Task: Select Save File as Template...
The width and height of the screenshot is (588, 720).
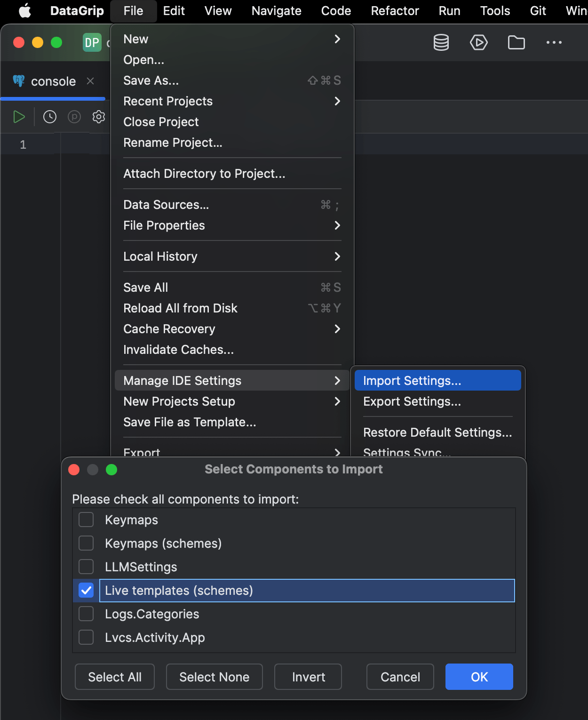Action: click(232, 422)
